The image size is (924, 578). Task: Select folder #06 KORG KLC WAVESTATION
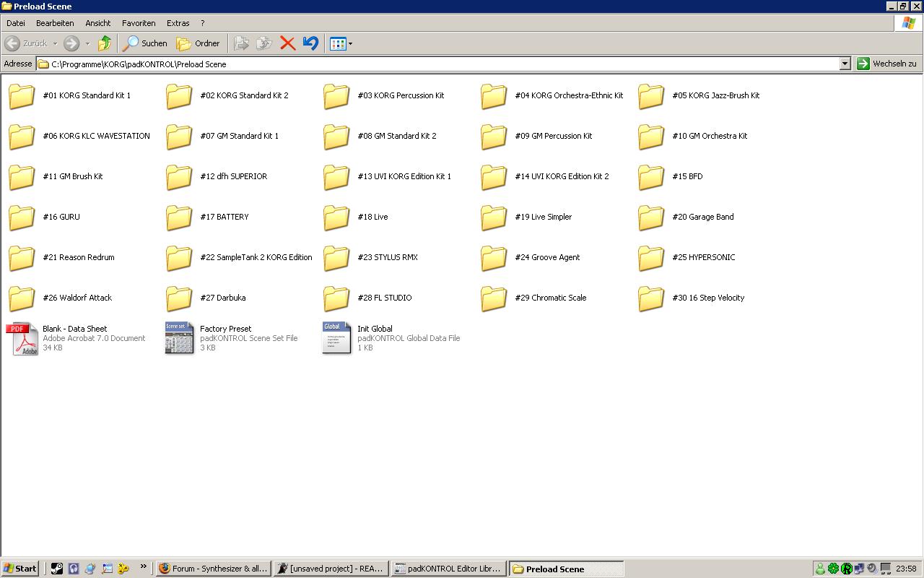79,136
